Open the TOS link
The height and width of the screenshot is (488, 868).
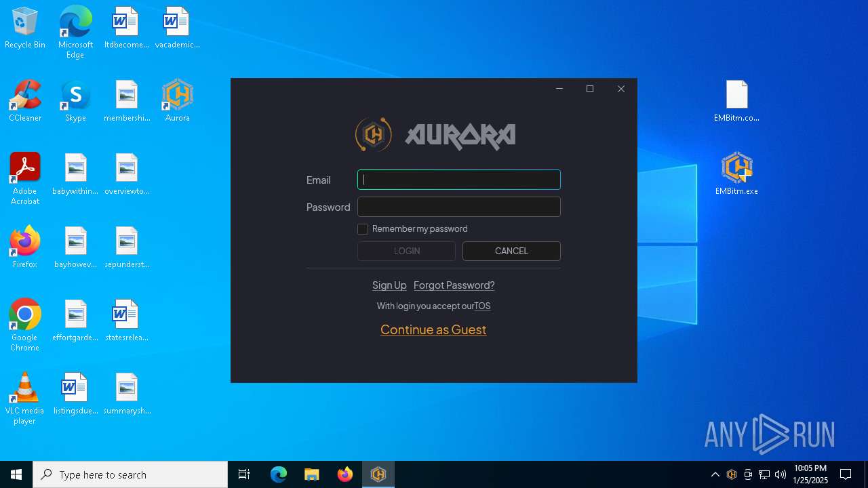(482, 306)
